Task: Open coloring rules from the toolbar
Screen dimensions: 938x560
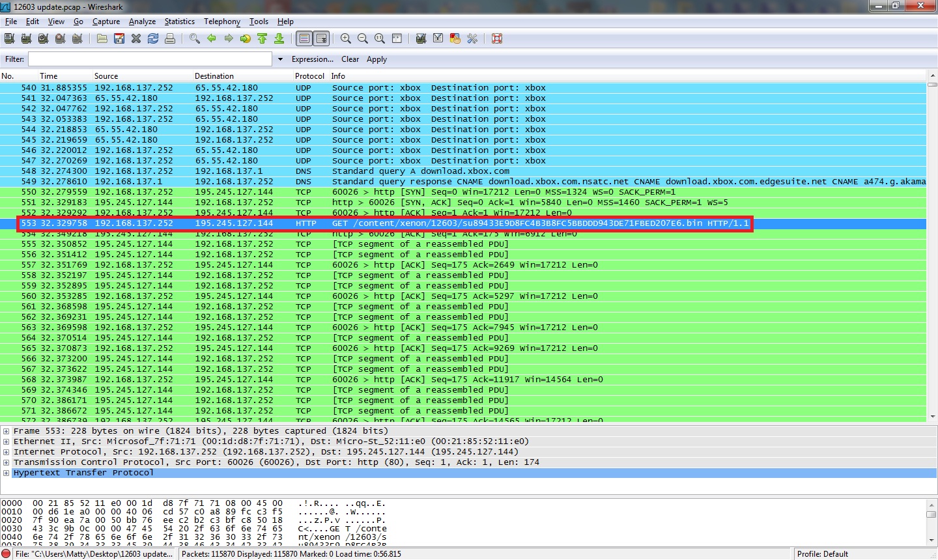Action: [x=455, y=39]
